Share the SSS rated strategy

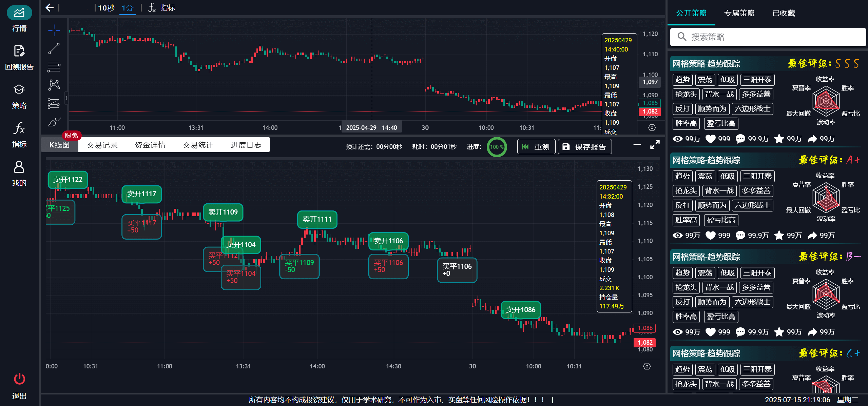point(812,139)
